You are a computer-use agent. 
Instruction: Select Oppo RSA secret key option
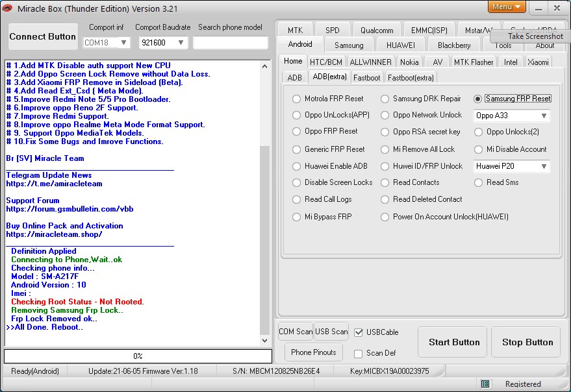coord(420,132)
